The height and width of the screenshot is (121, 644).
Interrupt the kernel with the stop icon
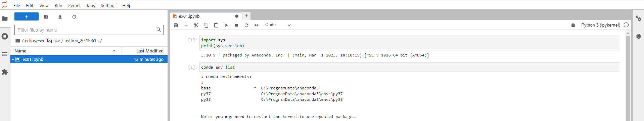click(x=236, y=25)
